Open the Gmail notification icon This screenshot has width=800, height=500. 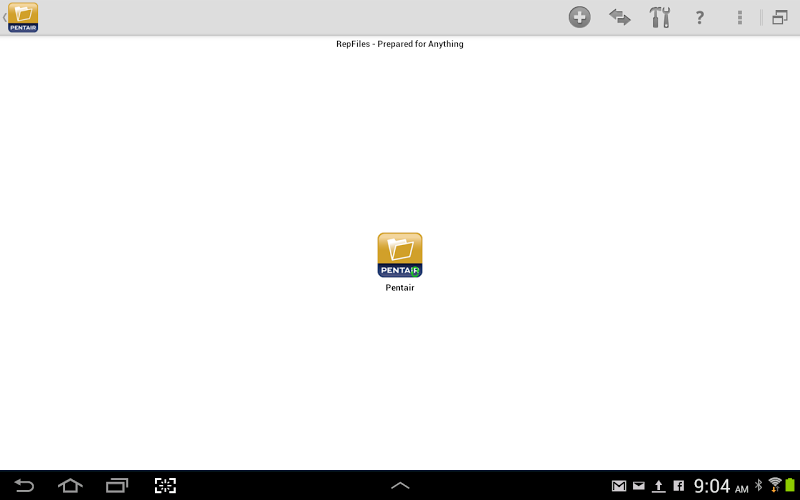click(x=619, y=486)
